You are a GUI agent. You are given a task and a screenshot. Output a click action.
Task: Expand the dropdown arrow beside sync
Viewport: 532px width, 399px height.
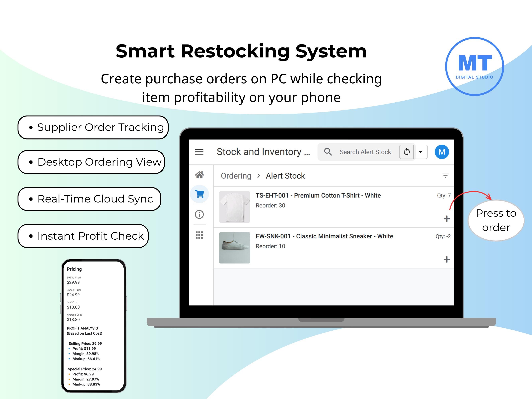(420, 152)
